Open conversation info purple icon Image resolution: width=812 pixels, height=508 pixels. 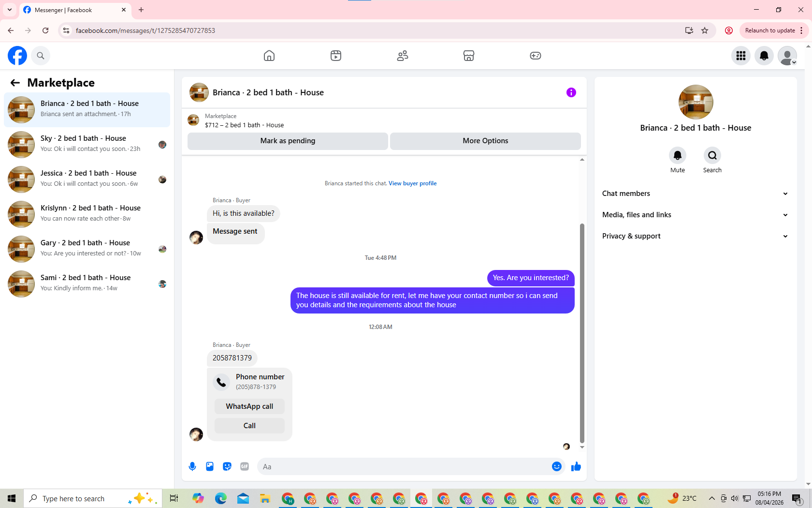(571, 92)
